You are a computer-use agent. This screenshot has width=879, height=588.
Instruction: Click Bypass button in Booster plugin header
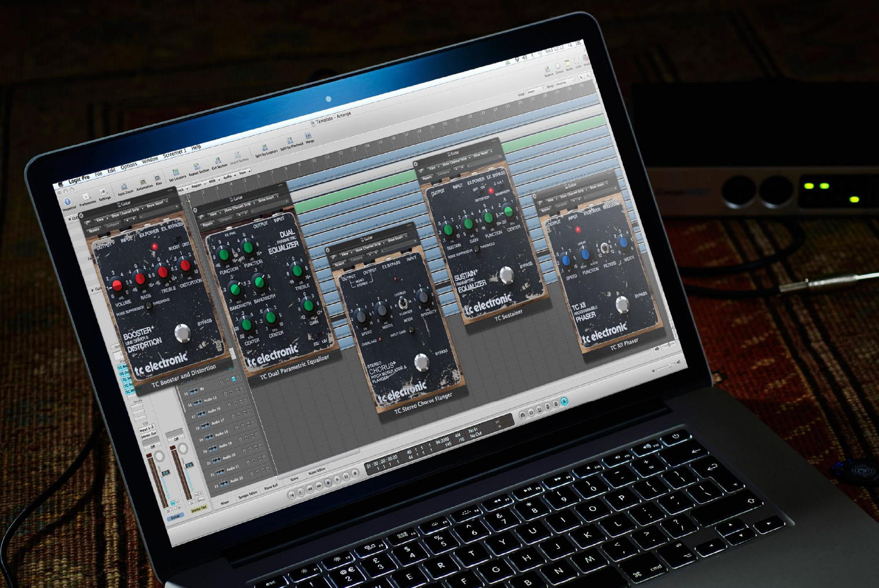click(94, 230)
